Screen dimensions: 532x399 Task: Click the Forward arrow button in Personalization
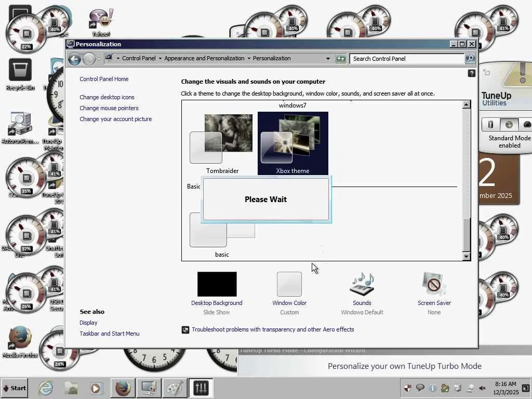coord(89,59)
